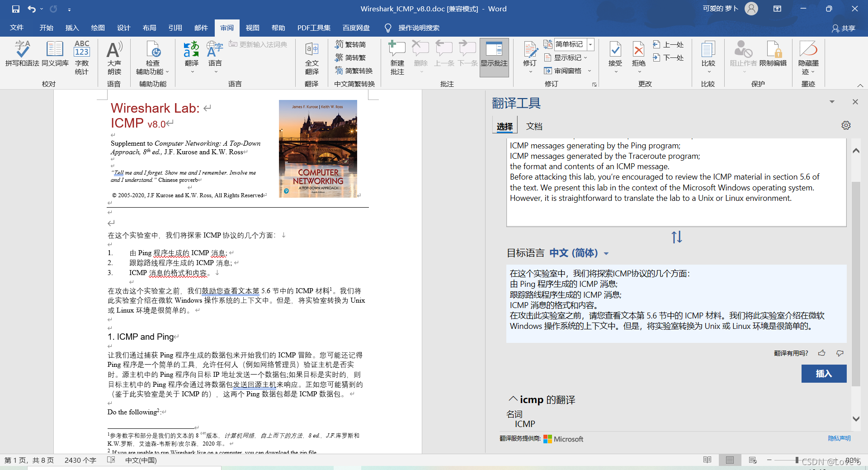The width and height of the screenshot is (868, 470).
Task: Open the 百度网盘 tab
Action: point(356,28)
